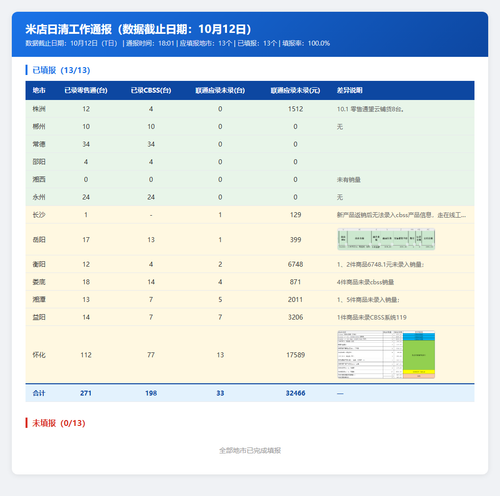This screenshot has height=496, width=500.
Task: Click the 已录CBSS(台) column header
Action: pos(151,90)
